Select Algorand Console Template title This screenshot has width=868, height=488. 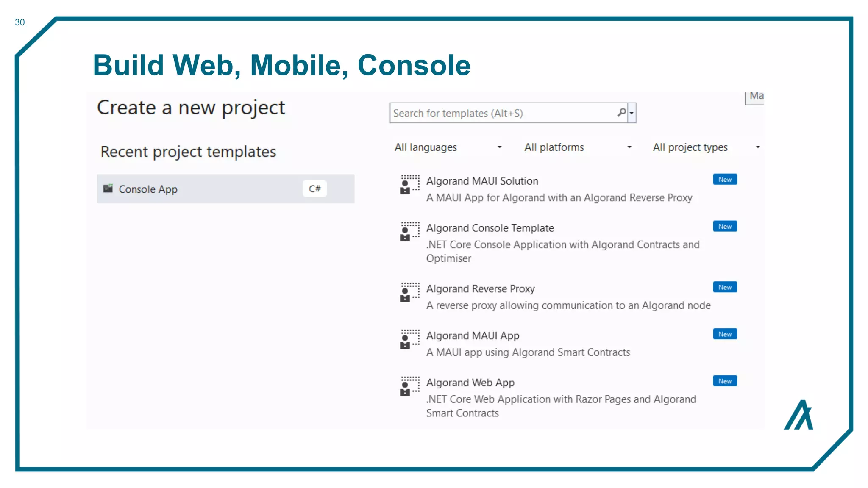pyautogui.click(x=490, y=228)
